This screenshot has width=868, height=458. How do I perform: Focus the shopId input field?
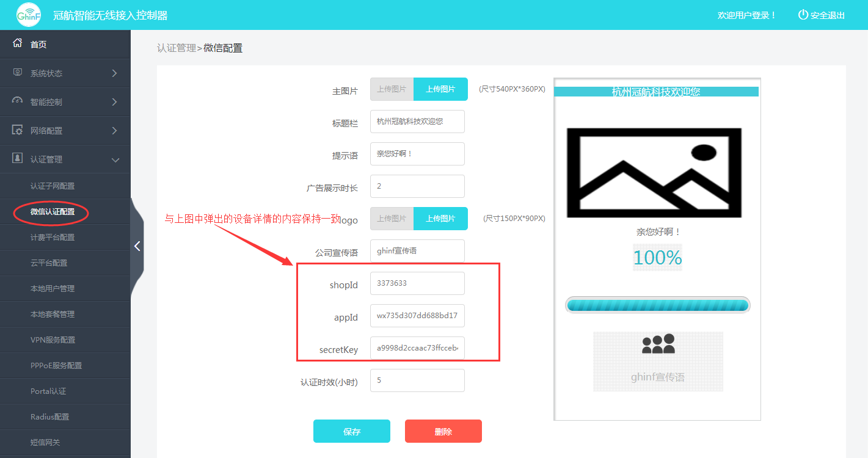tap(417, 283)
